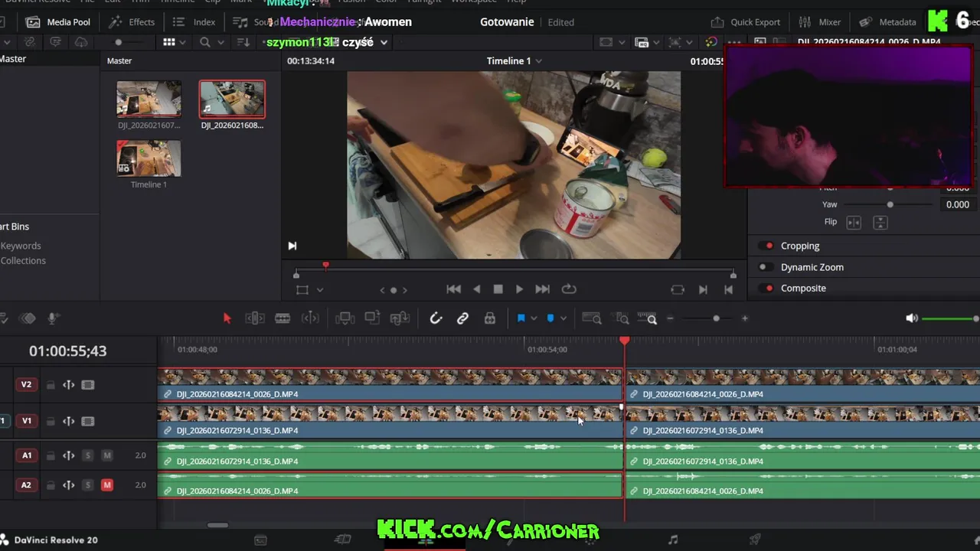Open media pool search
Screen dimensions: 980x551
click(205, 42)
